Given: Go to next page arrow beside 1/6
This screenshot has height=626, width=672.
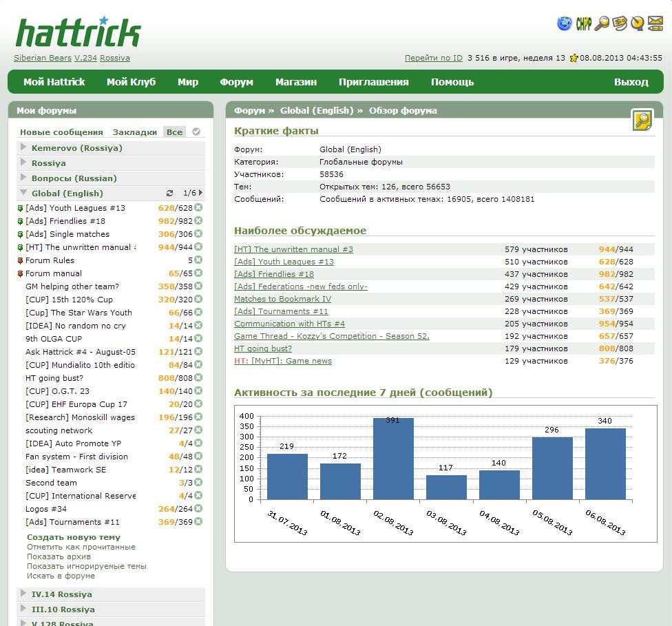Looking at the screenshot, I should coord(200,193).
